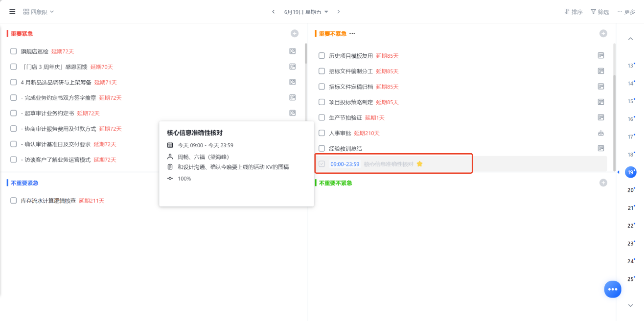
Task: Go to the previous day arrow
Action: 274,12
